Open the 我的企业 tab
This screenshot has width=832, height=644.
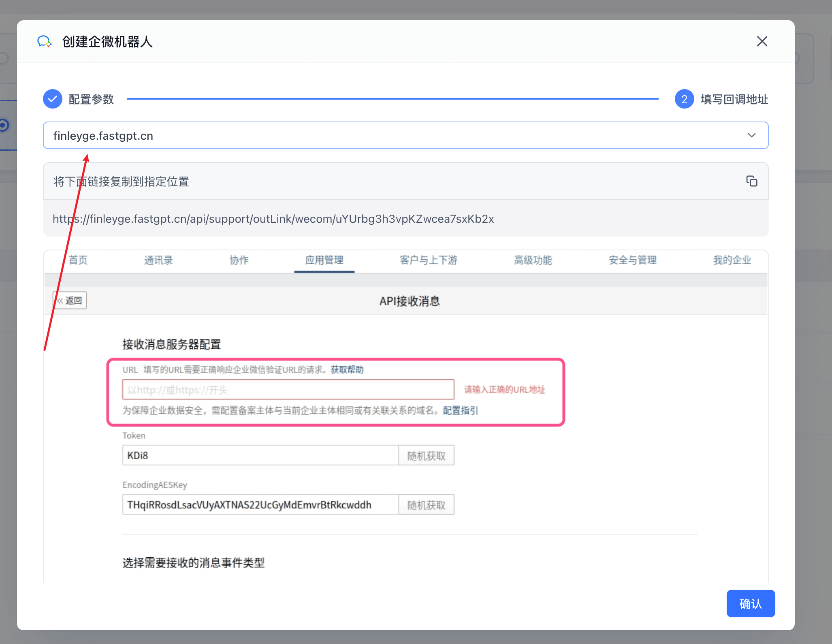coord(732,260)
